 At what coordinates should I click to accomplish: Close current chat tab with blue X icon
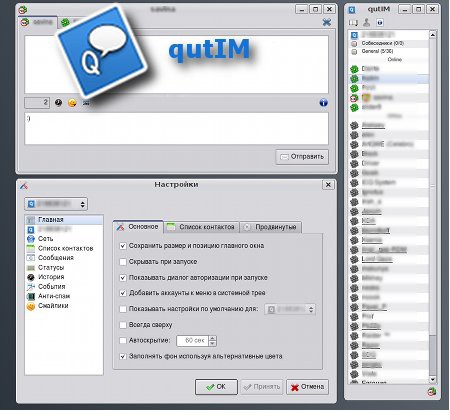pos(327,22)
